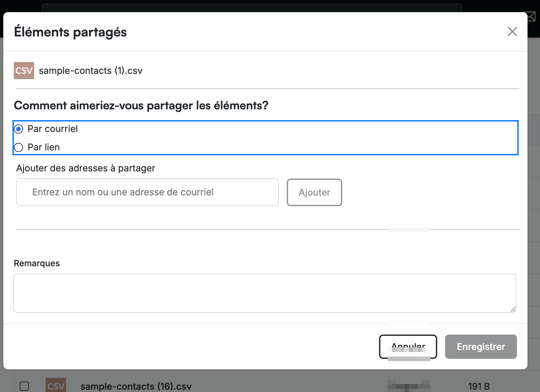Click the CSV icon of sample-contacts (1).csv
Screen dimensions: 540x392
24,71
